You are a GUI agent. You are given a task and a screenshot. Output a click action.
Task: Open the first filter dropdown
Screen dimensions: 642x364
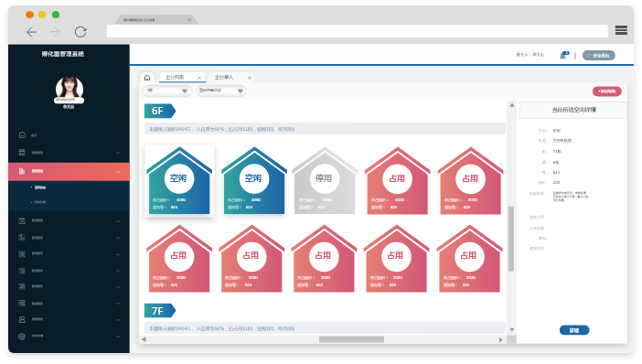(167, 91)
